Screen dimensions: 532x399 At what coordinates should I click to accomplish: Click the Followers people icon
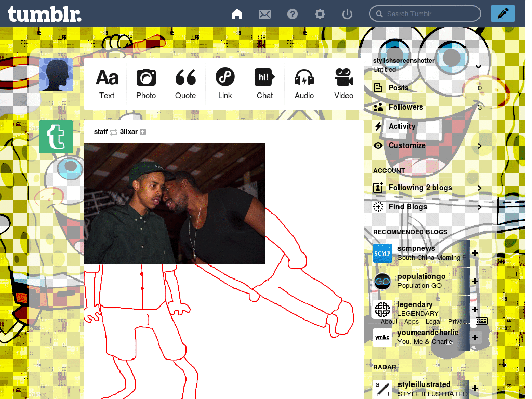[x=378, y=107]
